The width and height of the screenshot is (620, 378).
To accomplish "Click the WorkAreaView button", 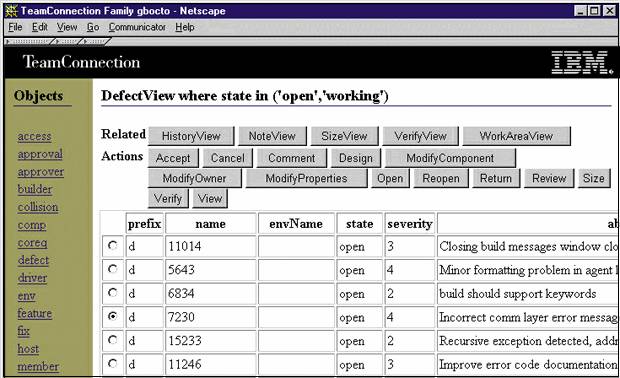I will point(516,136).
